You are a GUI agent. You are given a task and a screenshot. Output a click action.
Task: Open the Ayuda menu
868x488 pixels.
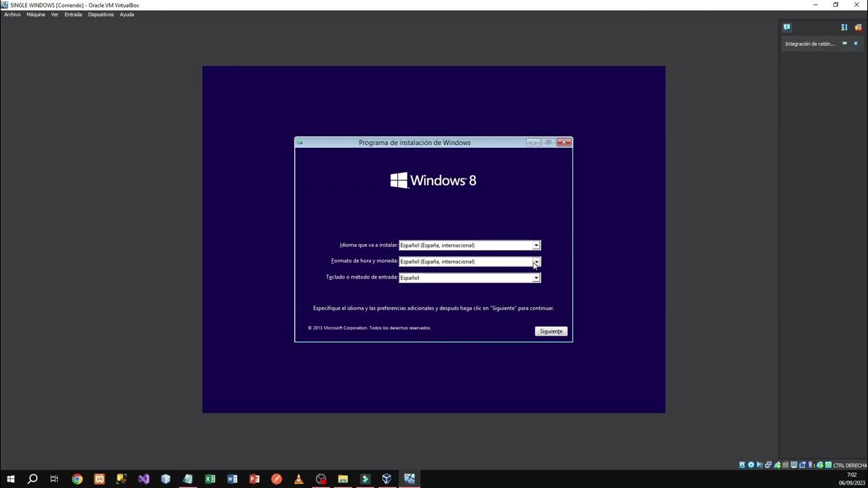point(127,14)
